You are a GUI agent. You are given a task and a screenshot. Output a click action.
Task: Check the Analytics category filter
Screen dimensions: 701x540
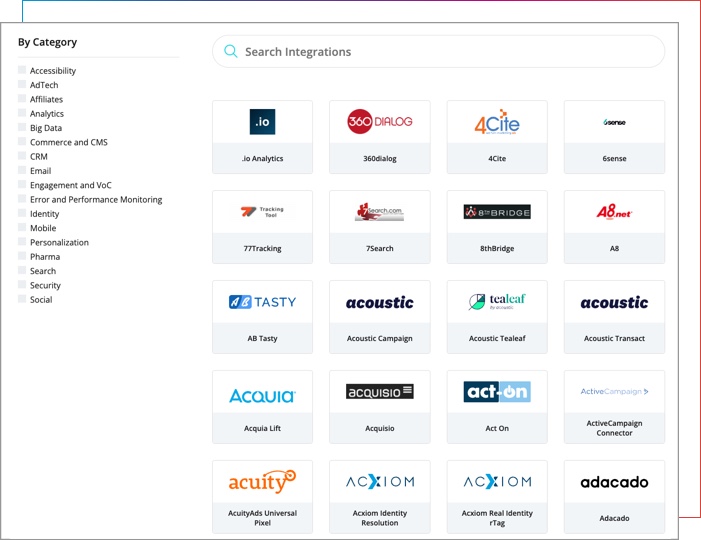click(x=22, y=113)
